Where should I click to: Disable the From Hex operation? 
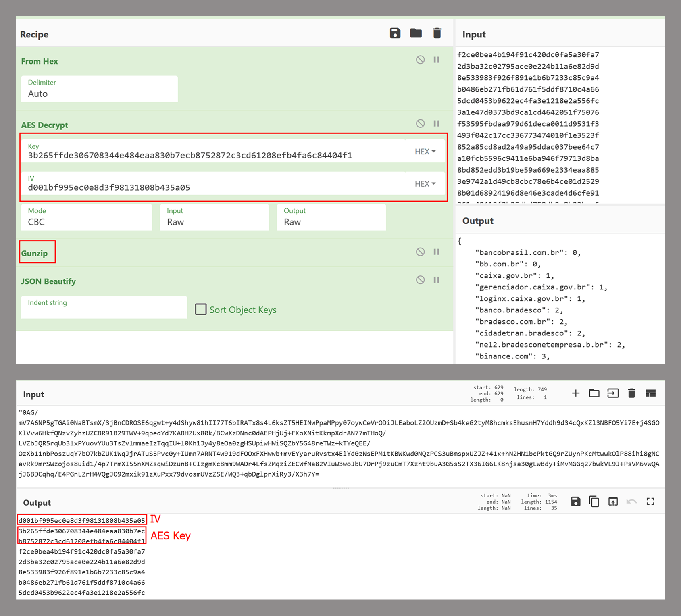(420, 60)
